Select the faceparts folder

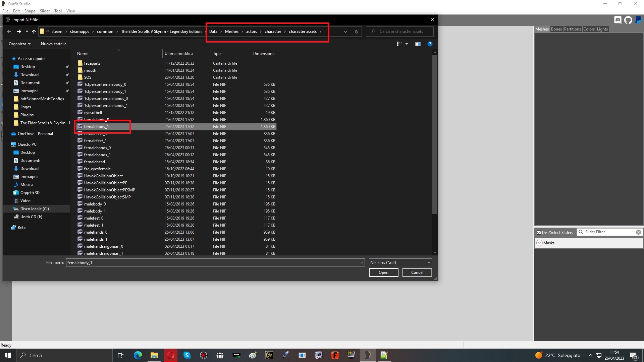[92, 63]
